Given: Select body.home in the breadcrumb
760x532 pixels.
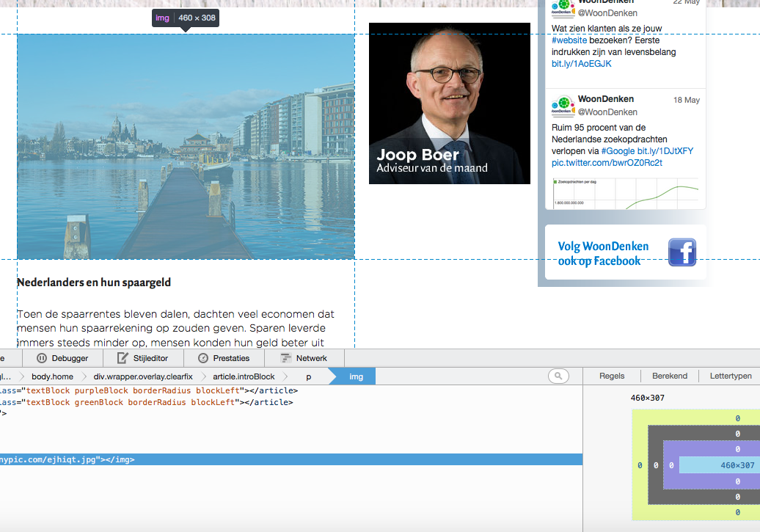Looking at the screenshot, I should click(x=52, y=376).
